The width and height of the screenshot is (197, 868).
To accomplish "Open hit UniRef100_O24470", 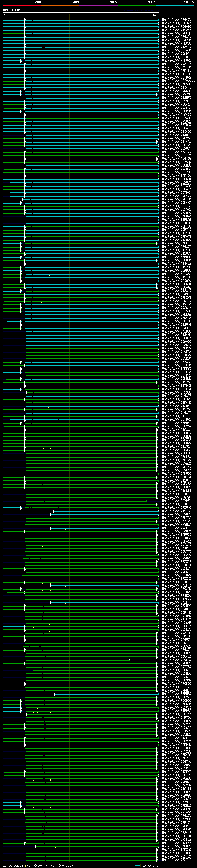I will coord(176,20).
